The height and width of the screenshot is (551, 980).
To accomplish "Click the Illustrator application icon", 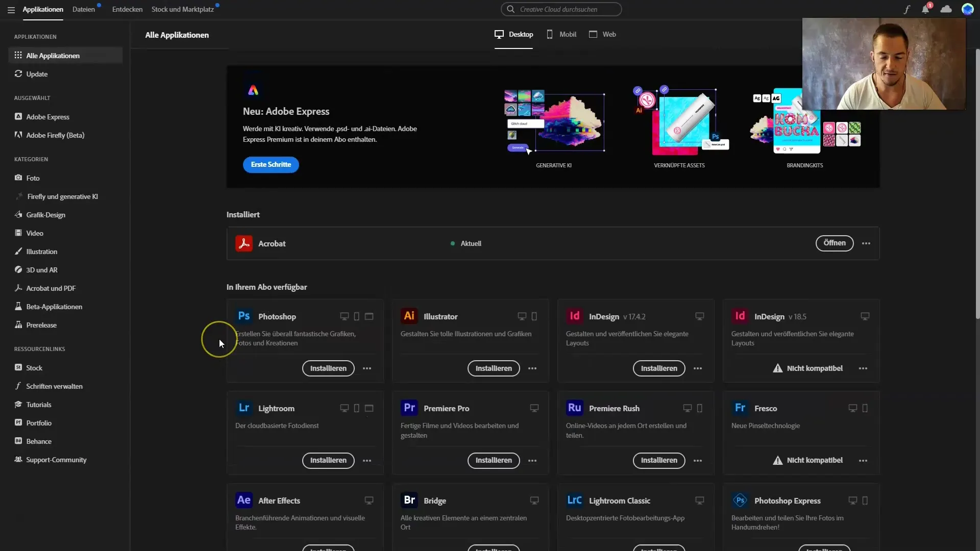I will (x=408, y=316).
